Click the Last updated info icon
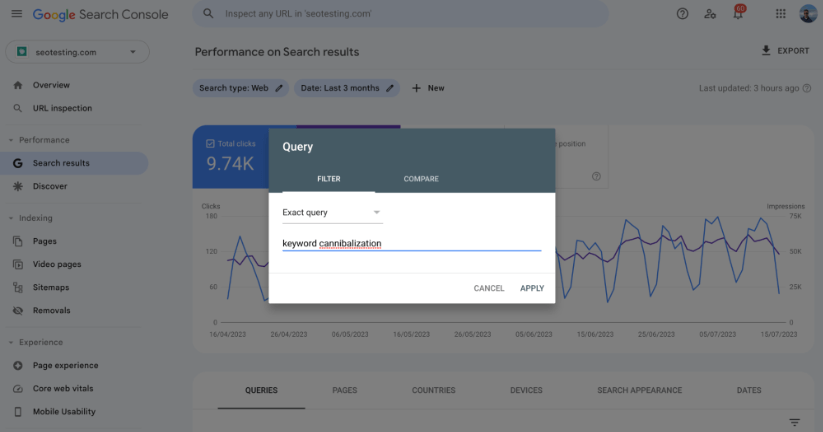Image resolution: width=823 pixels, height=432 pixels. tap(807, 88)
